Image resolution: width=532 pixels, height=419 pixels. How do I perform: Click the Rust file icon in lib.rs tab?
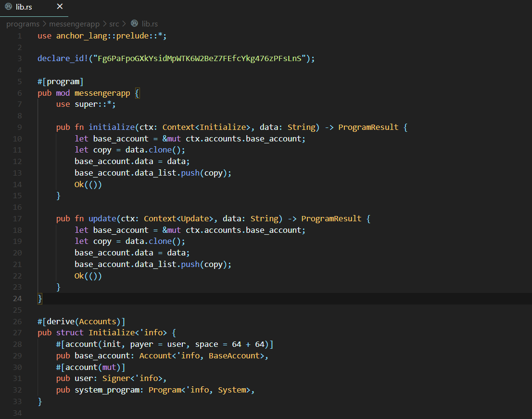tap(9, 6)
